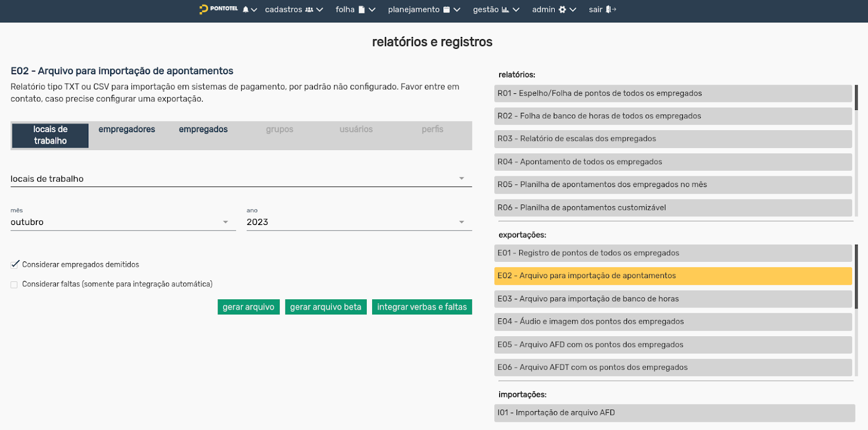Screen dimensions: 868x430
Task: Open the locais de trabalho dropdown
Action: click(241, 179)
